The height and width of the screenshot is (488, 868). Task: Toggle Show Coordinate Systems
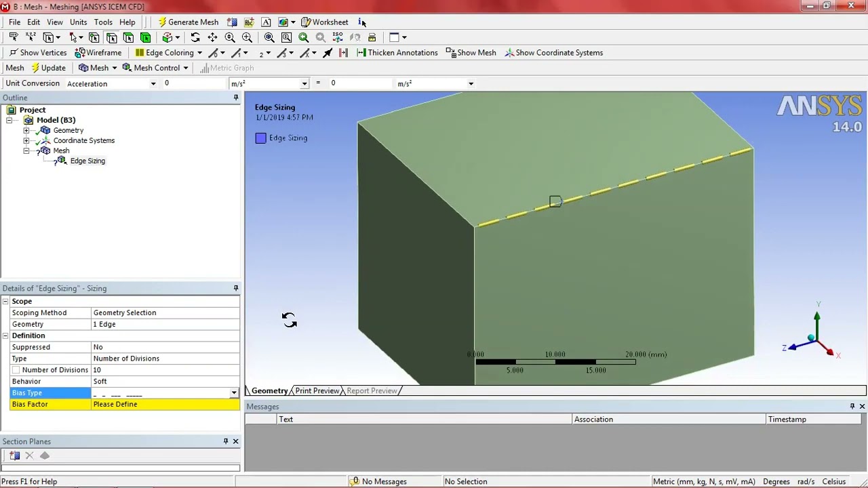pos(553,52)
